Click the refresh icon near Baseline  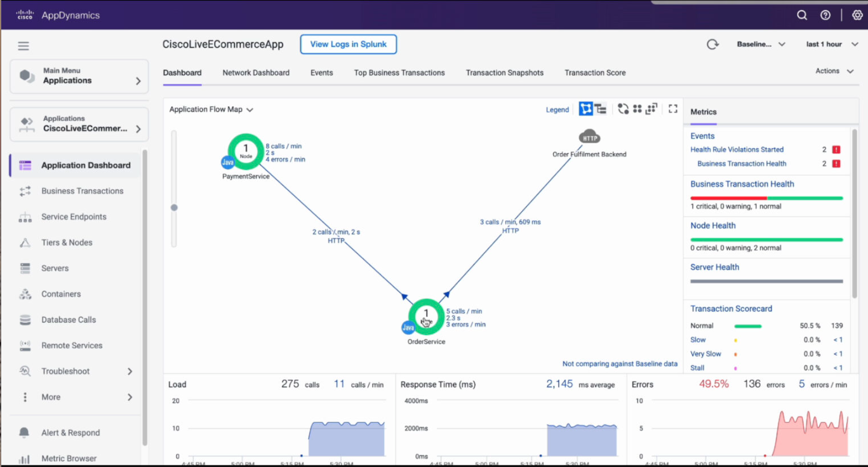pos(712,44)
